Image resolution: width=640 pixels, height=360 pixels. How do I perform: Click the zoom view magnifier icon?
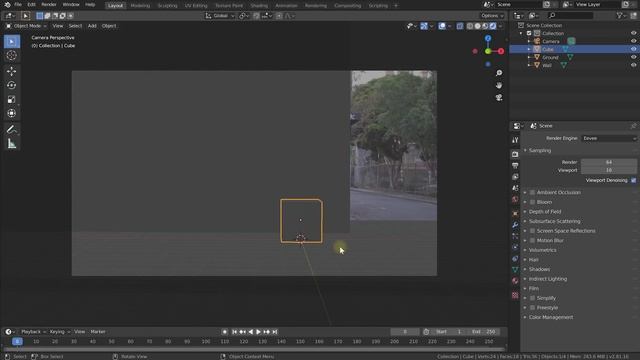499,73
